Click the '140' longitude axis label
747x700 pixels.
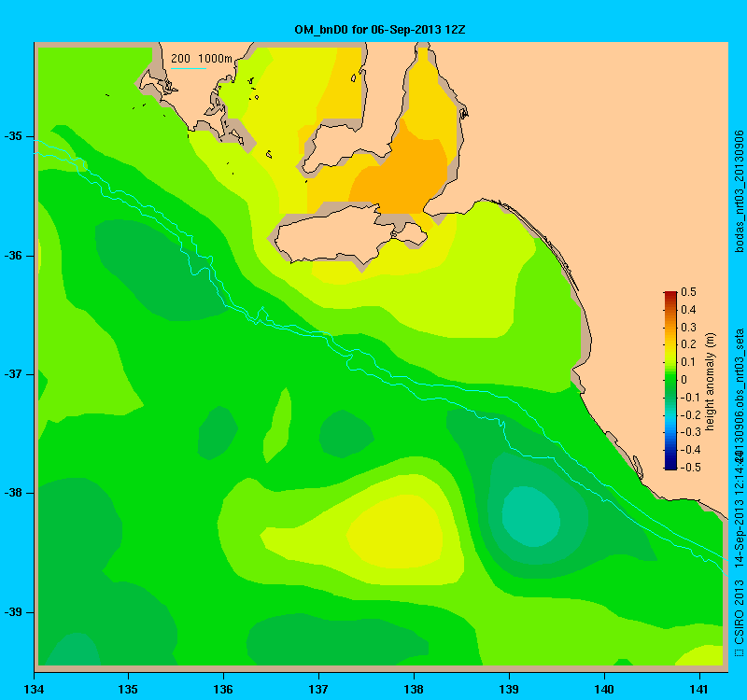[604, 689]
